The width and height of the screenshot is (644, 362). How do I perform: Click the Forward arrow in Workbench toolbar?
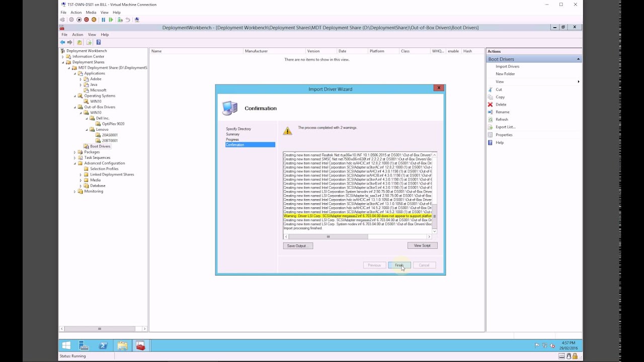[x=69, y=42]
